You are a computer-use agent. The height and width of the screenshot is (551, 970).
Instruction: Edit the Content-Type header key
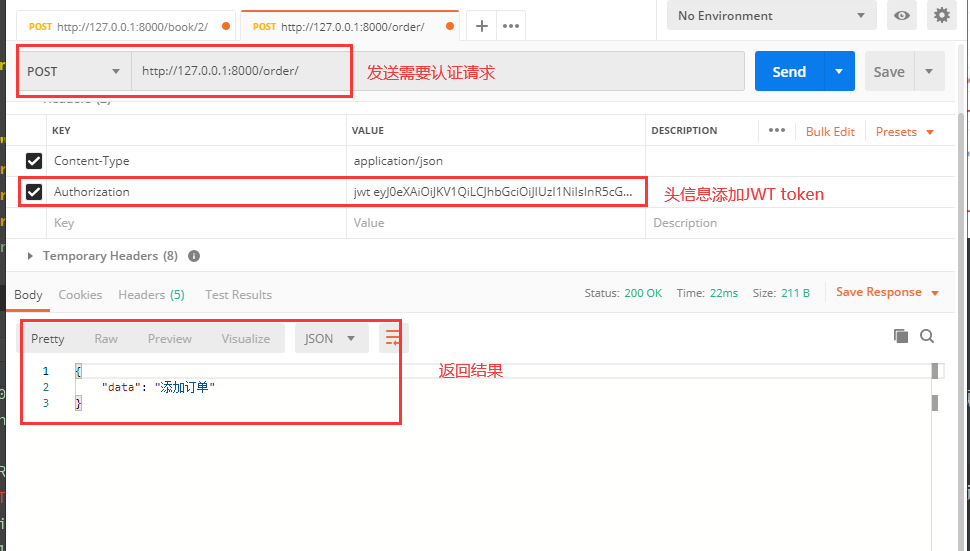(196, 161)
